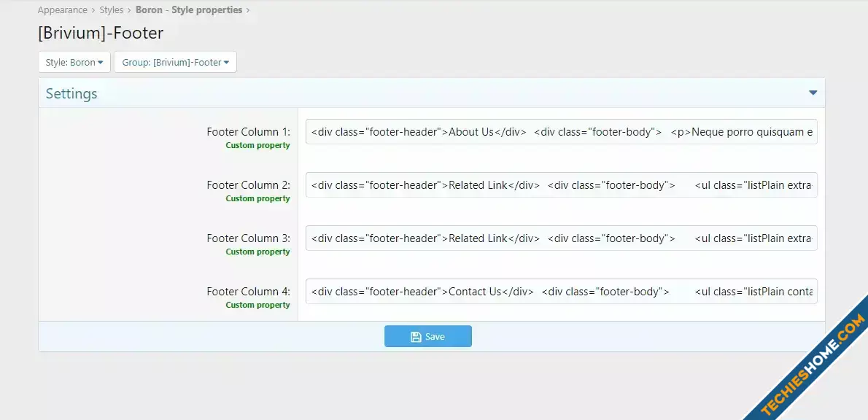Viewport: 868px width, 420px height.
Task: Open Boron - Style properties breadcrumb
Action: pos(189,10)
